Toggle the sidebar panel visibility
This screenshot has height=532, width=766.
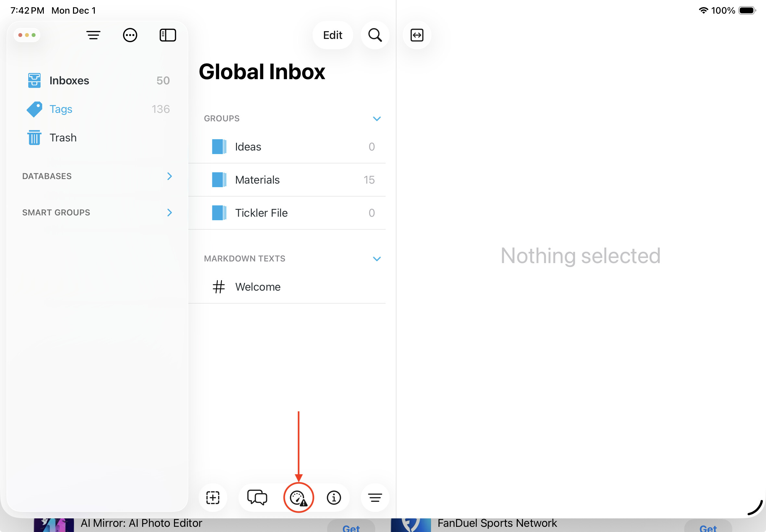168,35
